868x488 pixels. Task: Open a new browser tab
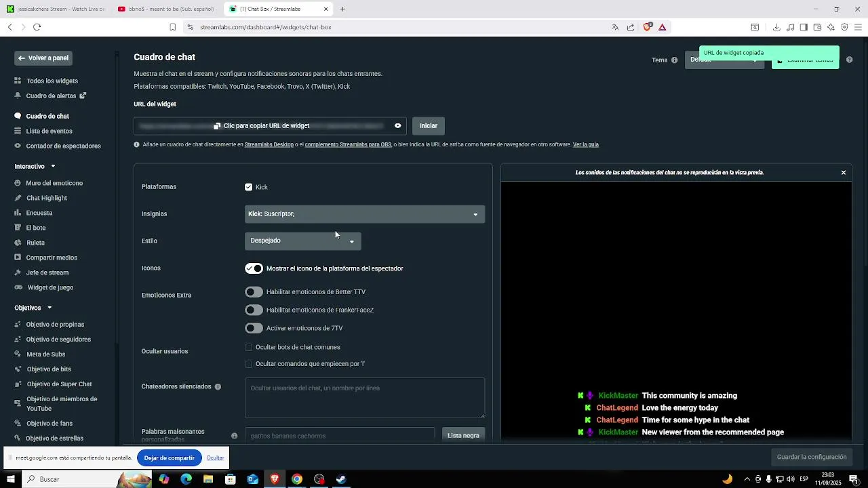click(342, 9)
